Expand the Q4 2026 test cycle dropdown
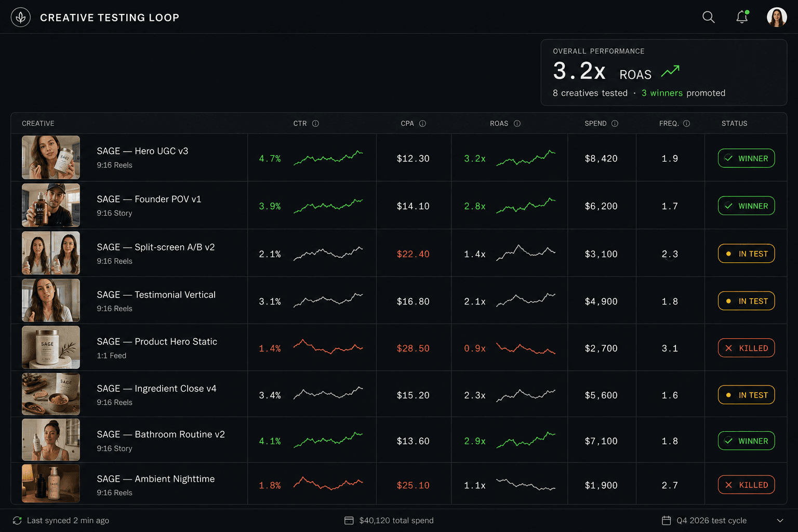The width and height of the screenshot is (798, 532). [780, 521]
